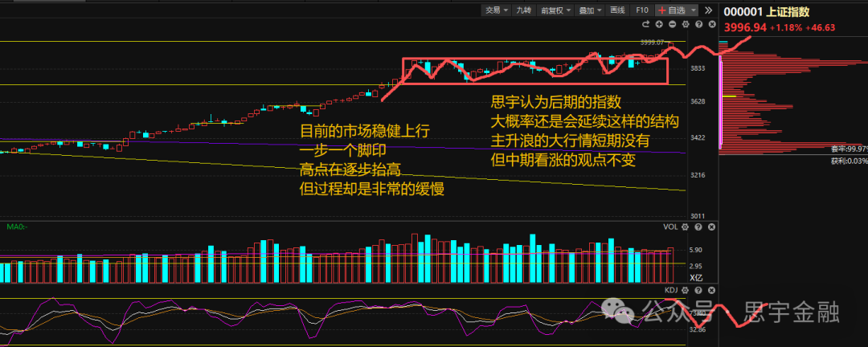Click the 获利:0.03% chip profit label

click(x=849, y=161)
